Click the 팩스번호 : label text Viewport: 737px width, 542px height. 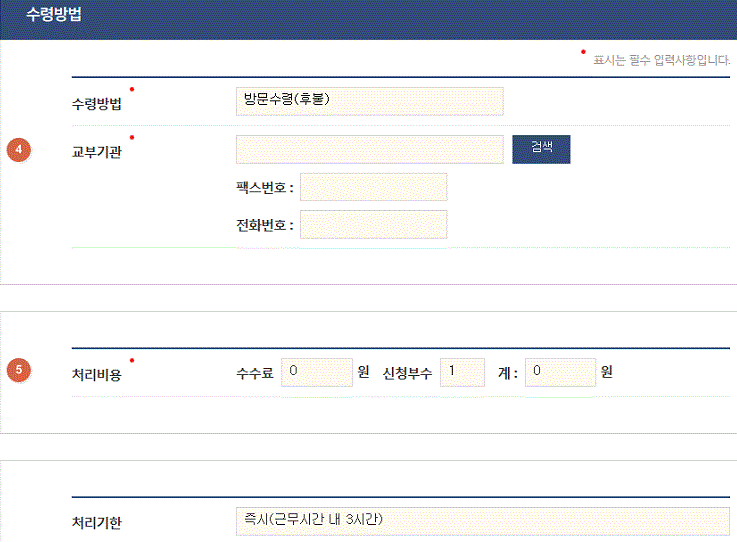point(265,188)
